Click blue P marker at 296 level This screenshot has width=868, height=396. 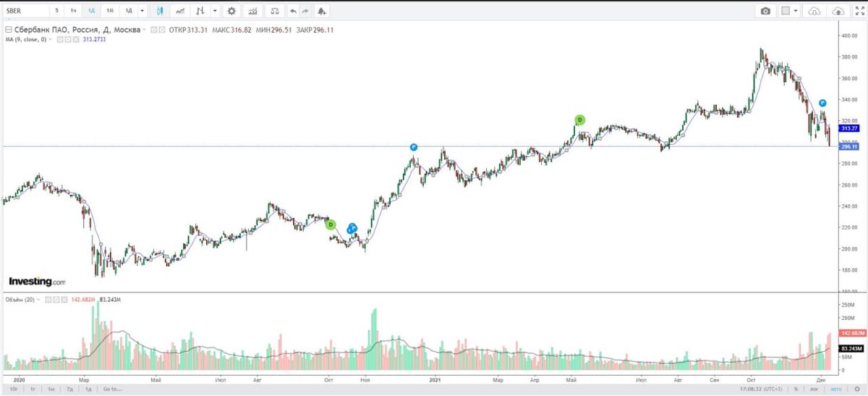click(414, 147)
